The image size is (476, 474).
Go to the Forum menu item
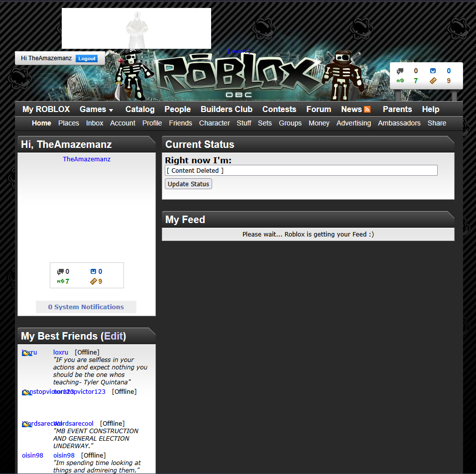pyautogui.click(x=318, y=110)
